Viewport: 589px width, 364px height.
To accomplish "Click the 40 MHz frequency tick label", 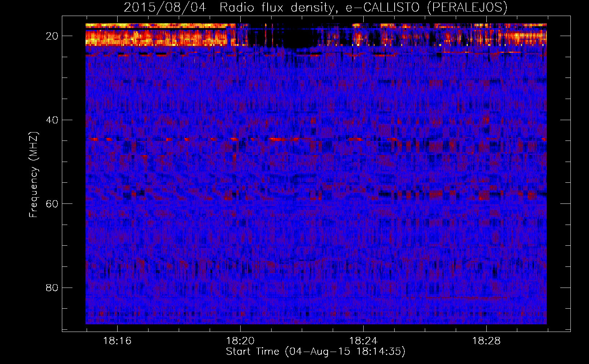I will pyautogui.click(x=52, y=120).
